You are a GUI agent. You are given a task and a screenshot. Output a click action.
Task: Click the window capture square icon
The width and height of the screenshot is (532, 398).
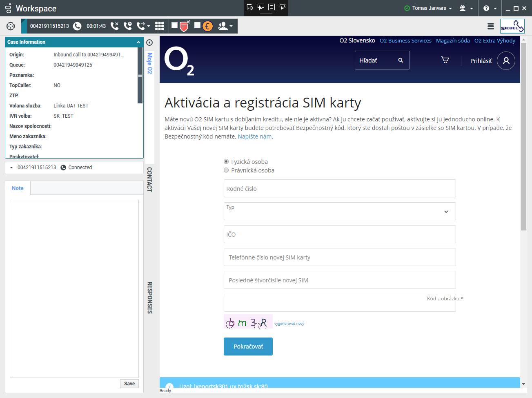(x=271, y=7)
